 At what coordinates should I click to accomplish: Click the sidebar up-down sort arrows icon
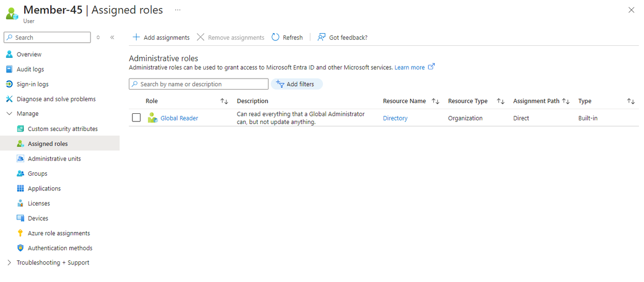98,38
